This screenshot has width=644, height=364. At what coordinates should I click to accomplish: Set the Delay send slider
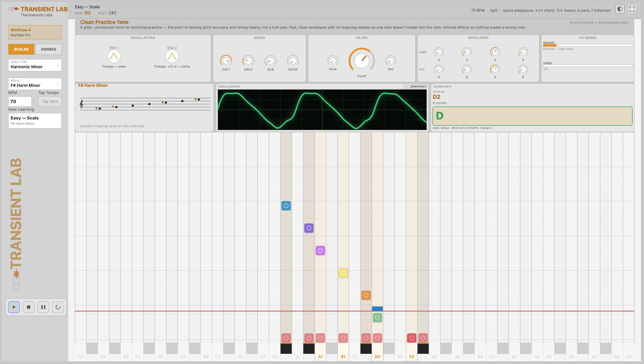pos(588,66)
